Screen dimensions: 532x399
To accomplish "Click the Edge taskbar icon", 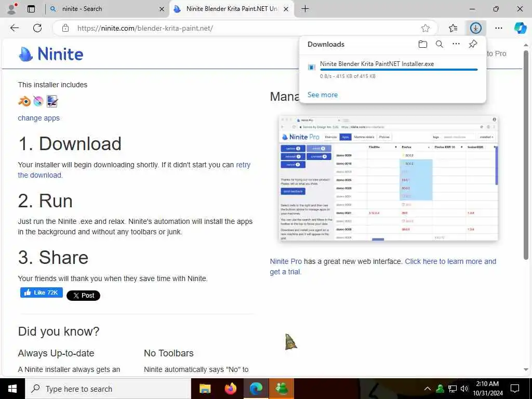I will [256, 389].
